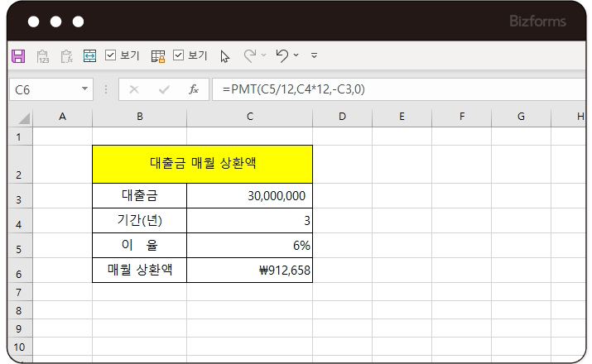The height and width of the screenshot is (364, 592).
Task: Click yellow title cell 대출금 매월 상환액
Action: coord(202,165)
